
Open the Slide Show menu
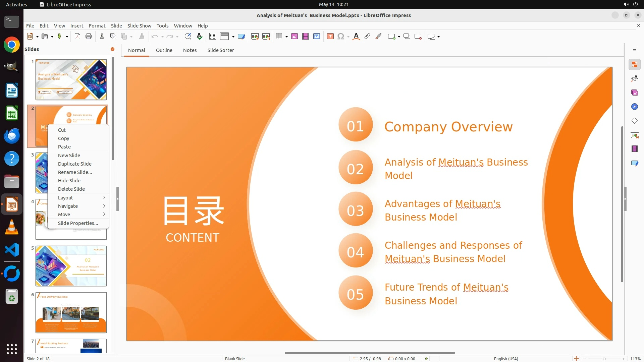pyautogui.click(x=139, y=26)
